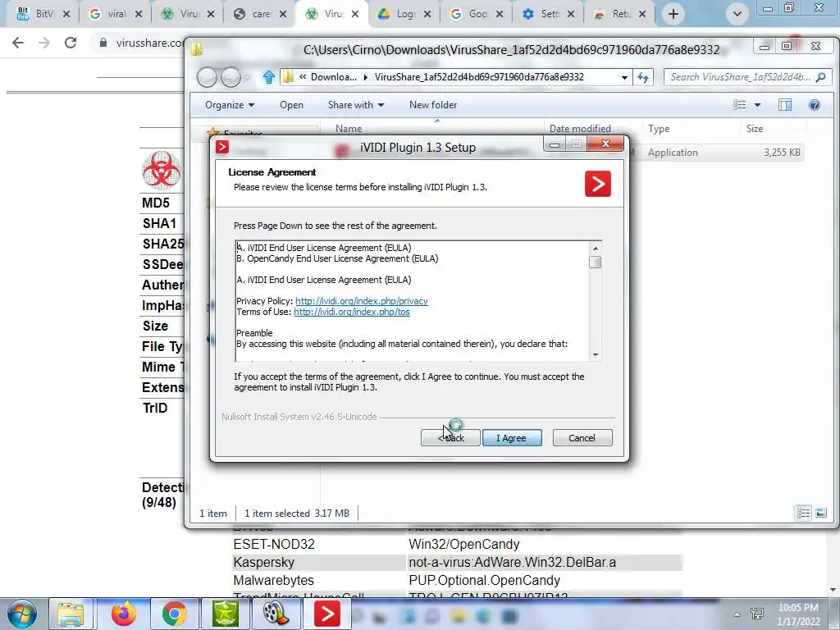Screen dimensions: 840x630
Task: Click the license agreement scrollbar thumb
Action: 596,262
